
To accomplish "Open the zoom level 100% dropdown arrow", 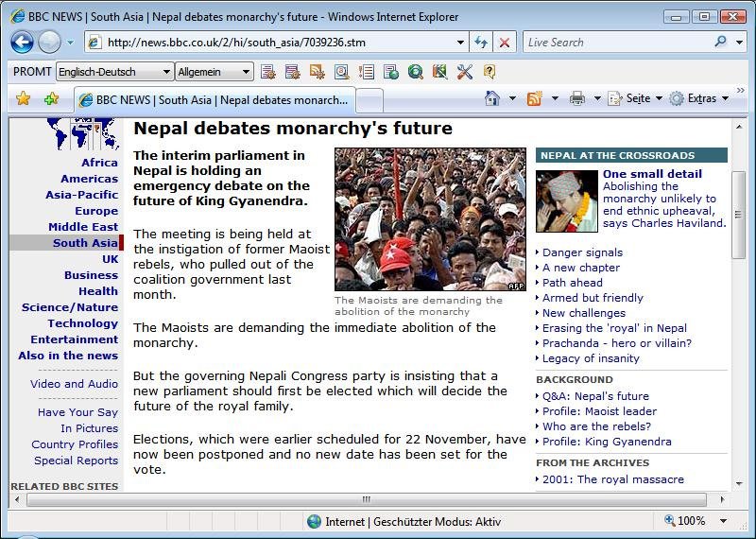I will (723, 521).
